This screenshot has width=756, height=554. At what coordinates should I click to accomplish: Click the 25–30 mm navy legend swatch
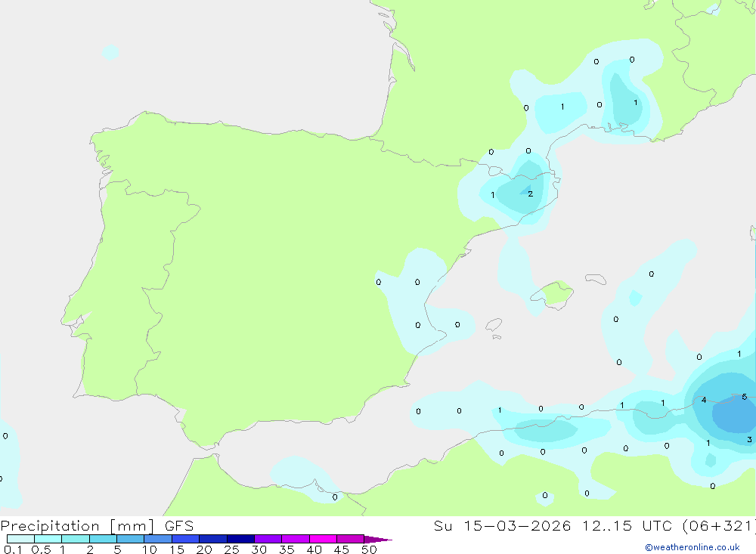tap(240, 539)
